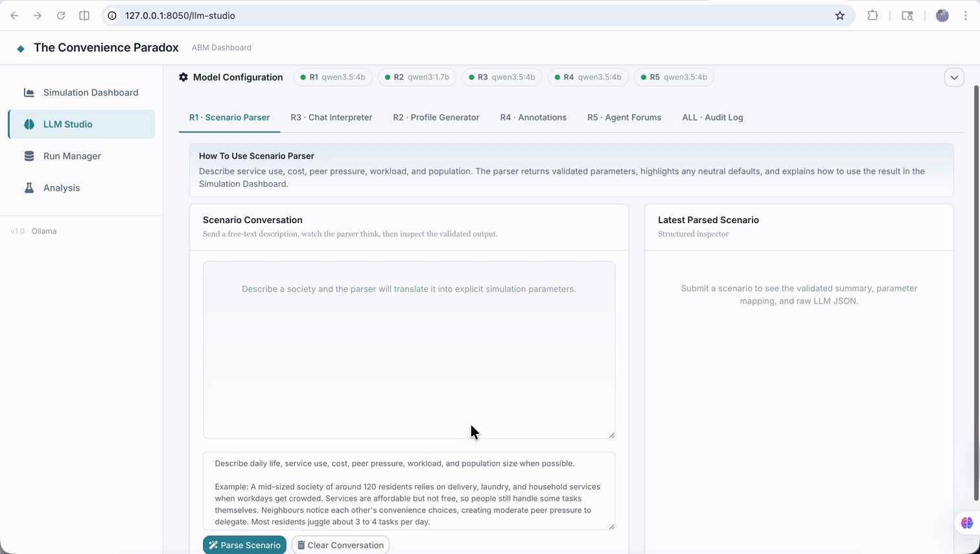
Task: Click the wand icon on Parse Scenario
Action: coord(213,545)
